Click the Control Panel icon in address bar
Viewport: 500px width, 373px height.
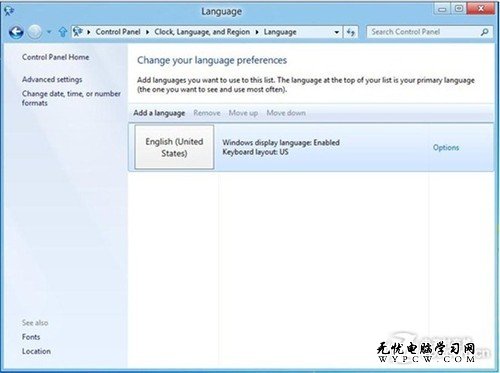78,32
